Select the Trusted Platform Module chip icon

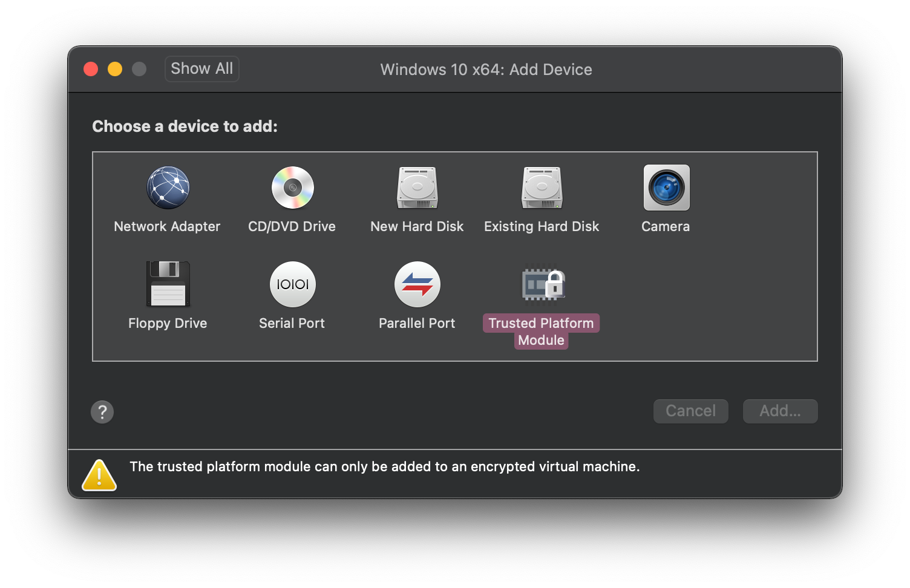[x=543, y=284]
